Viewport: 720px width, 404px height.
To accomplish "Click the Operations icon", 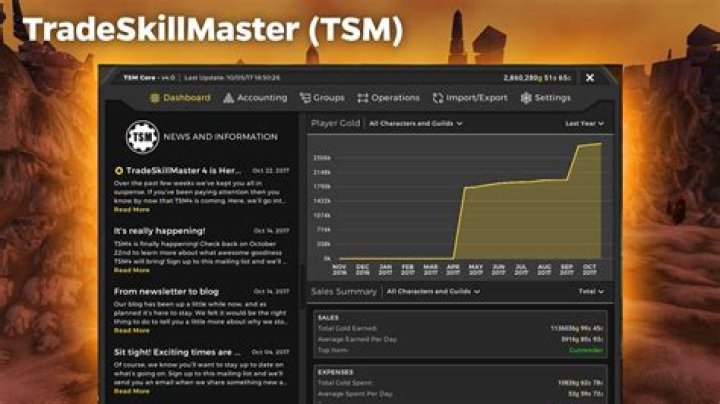I will pyautogui.click(x=363, y=98).
